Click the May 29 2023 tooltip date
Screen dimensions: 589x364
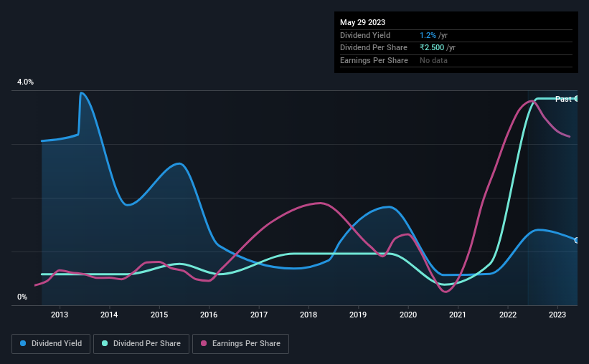(x=362, y=22)
